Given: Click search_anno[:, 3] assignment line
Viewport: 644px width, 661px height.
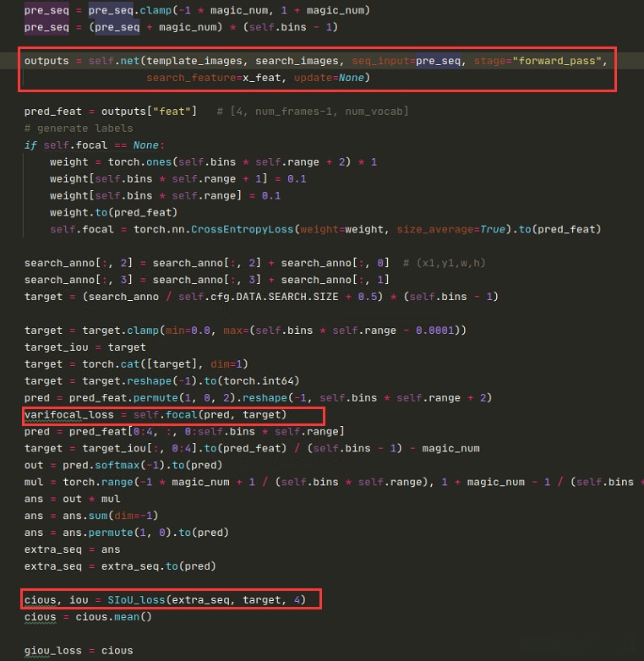Looking at the screenshot, I should (x=206, y=280).
